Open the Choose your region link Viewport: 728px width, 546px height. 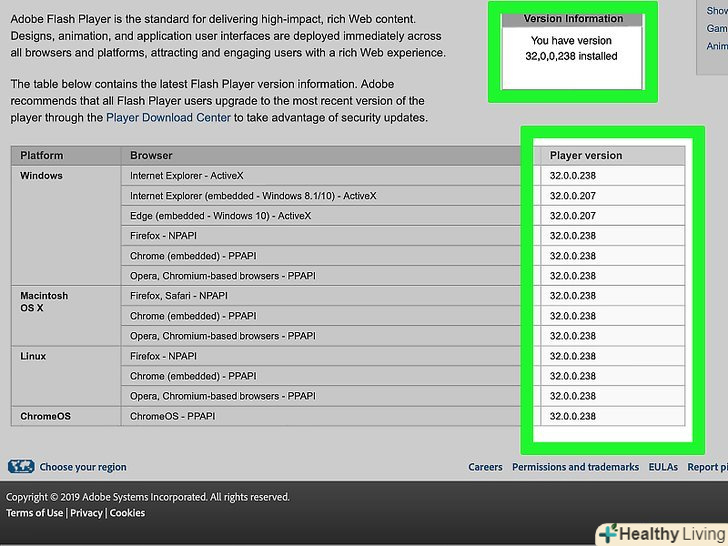pyautogui.click(x=83, y=467)
